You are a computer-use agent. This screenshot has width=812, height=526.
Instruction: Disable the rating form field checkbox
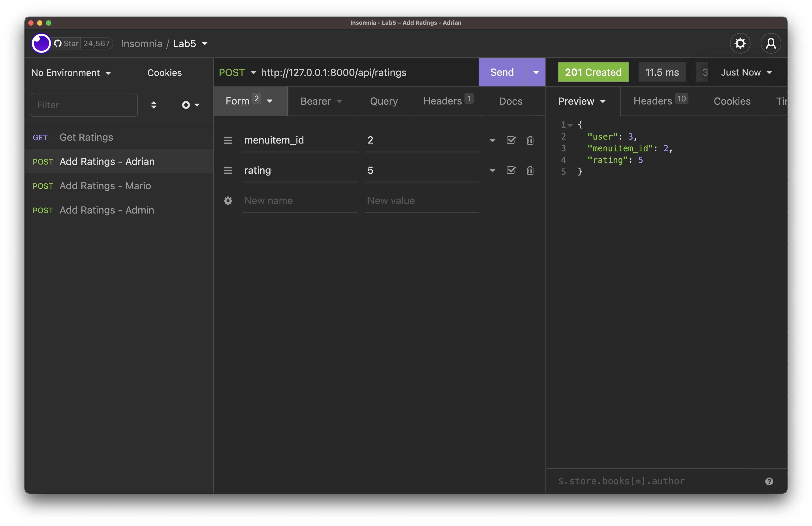point(511,170)
